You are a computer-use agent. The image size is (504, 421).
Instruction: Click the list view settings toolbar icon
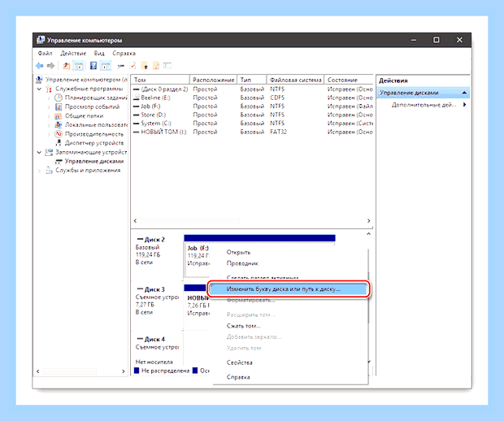(167, 66)
